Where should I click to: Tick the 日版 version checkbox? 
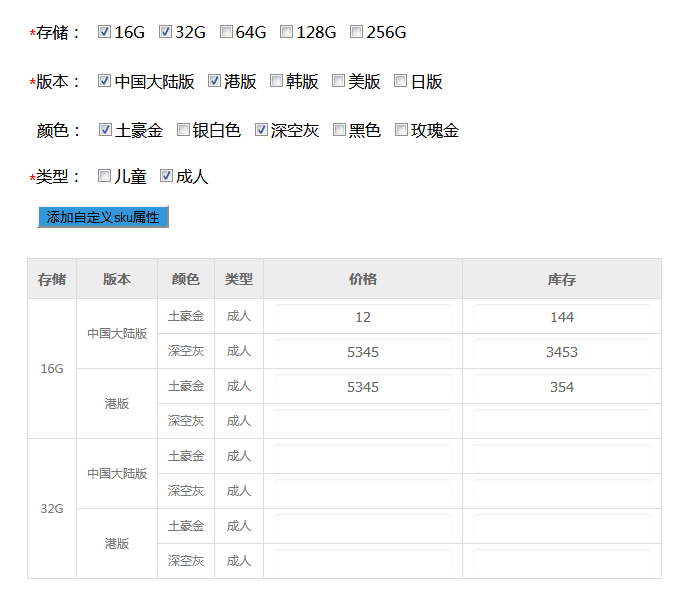pyautogui.click(x=401, y=81)
